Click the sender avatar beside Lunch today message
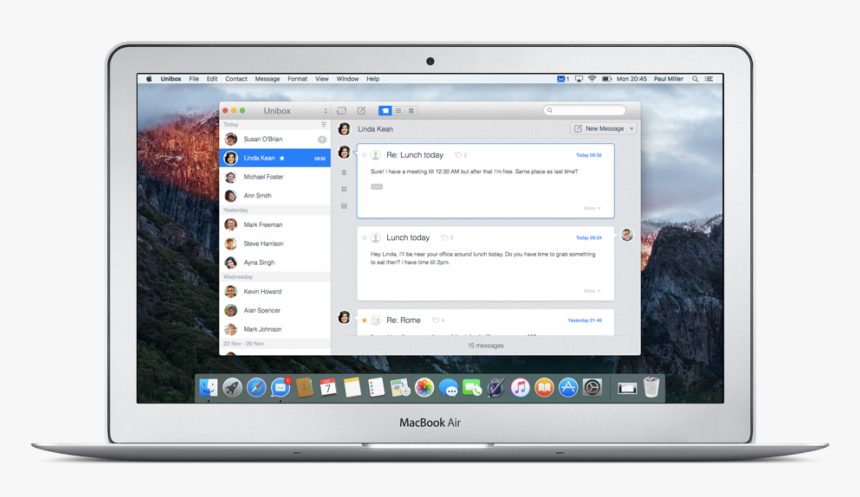 point(627,235)
